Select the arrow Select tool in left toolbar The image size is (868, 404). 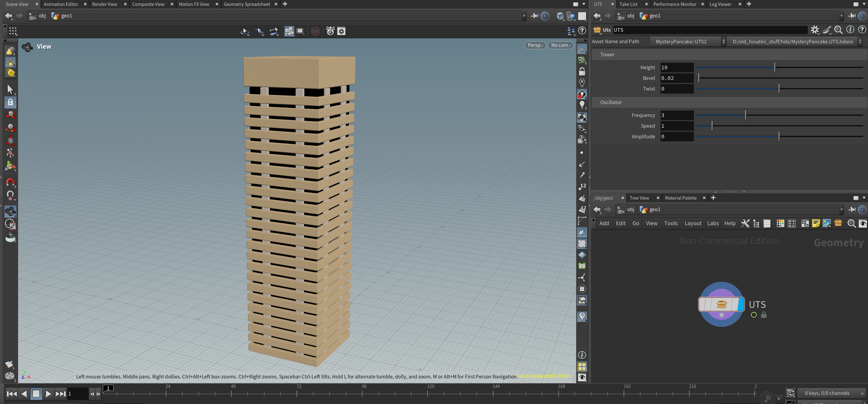[x=10, y=89]
